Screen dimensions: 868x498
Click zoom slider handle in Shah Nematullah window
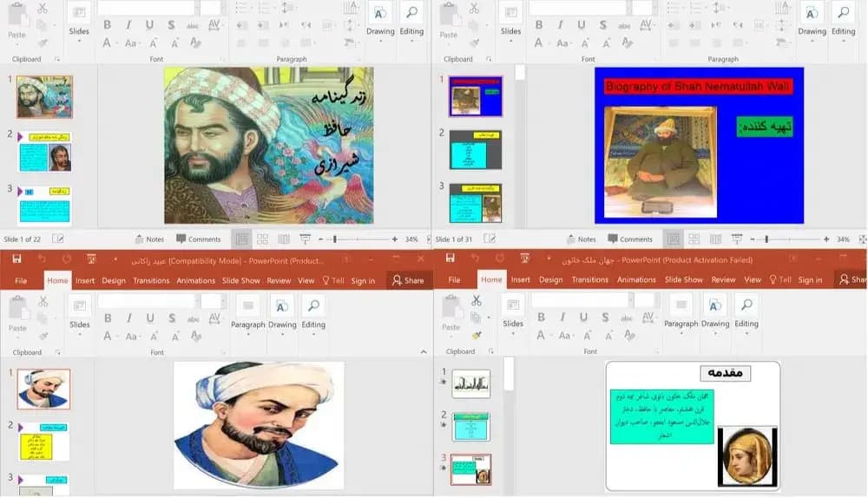point(766,239)
